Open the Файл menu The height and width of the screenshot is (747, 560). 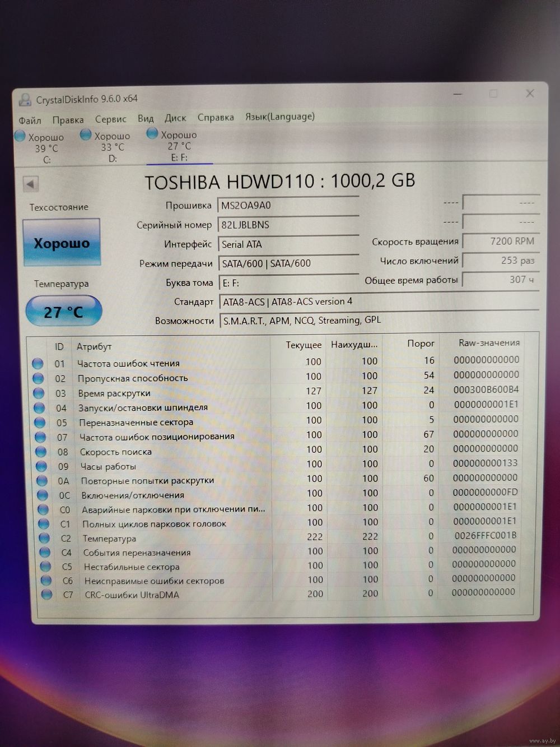(30, 120)
